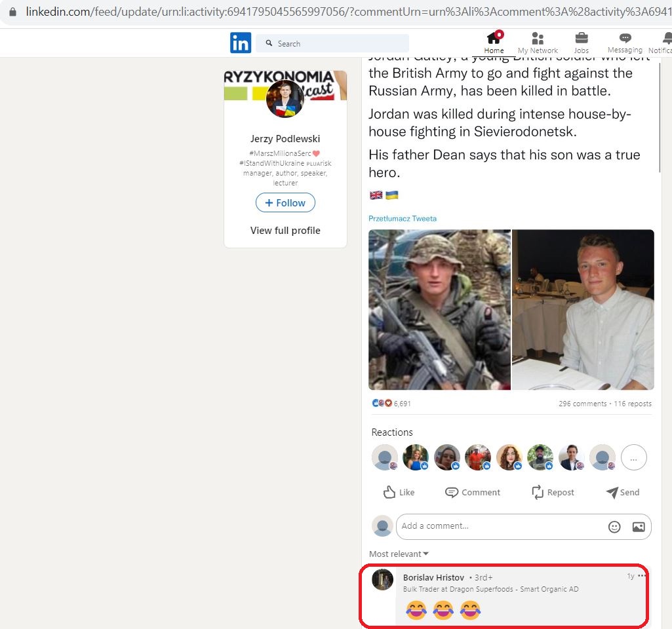Like the post

(399, 492)
